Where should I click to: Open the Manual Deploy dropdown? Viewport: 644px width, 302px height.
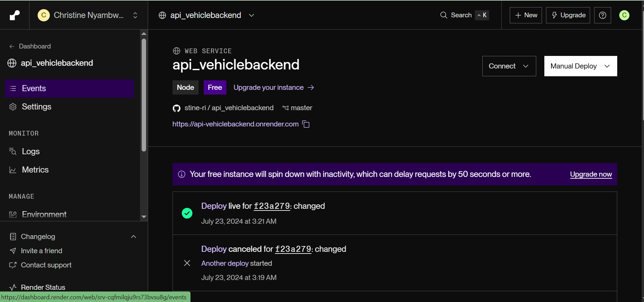(581, 66)
